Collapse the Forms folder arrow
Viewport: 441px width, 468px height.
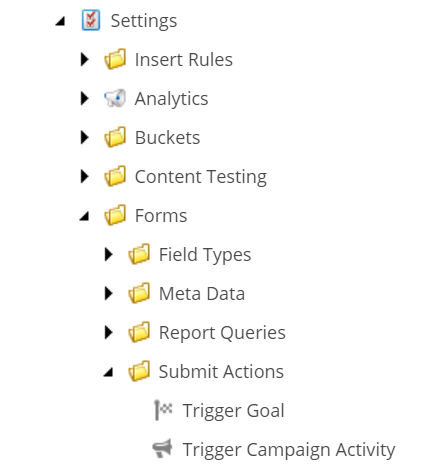point(84,216)
